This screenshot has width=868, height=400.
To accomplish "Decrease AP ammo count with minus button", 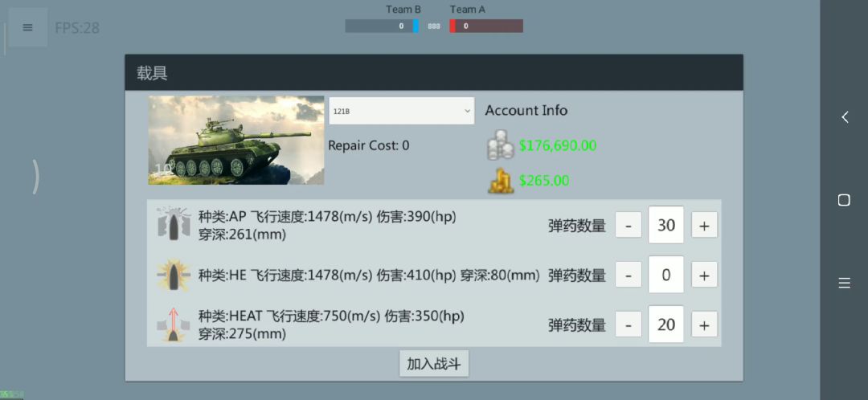I will 628,226.
